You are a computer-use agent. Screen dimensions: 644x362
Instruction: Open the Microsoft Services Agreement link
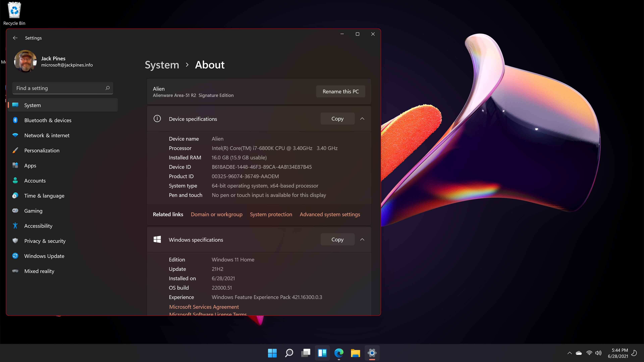point(204,307)
